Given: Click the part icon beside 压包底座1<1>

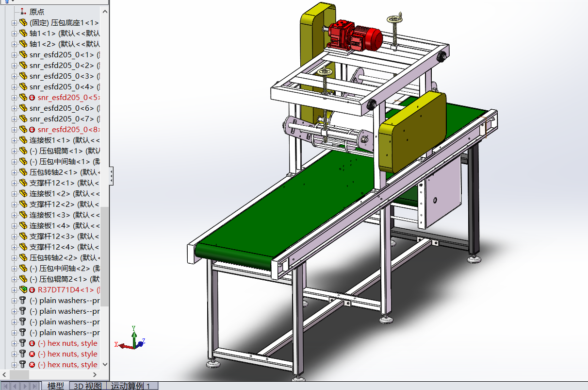Looking at the screenshot, I should point(23,22).
